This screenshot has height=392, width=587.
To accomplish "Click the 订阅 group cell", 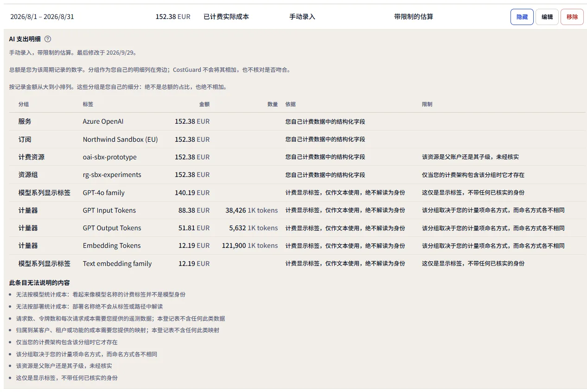I will [25, 139].
